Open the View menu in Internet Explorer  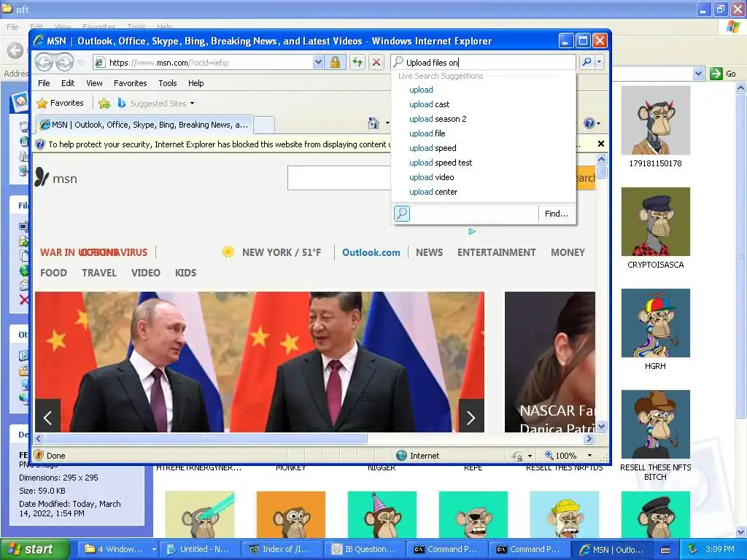tap(94, 83)
